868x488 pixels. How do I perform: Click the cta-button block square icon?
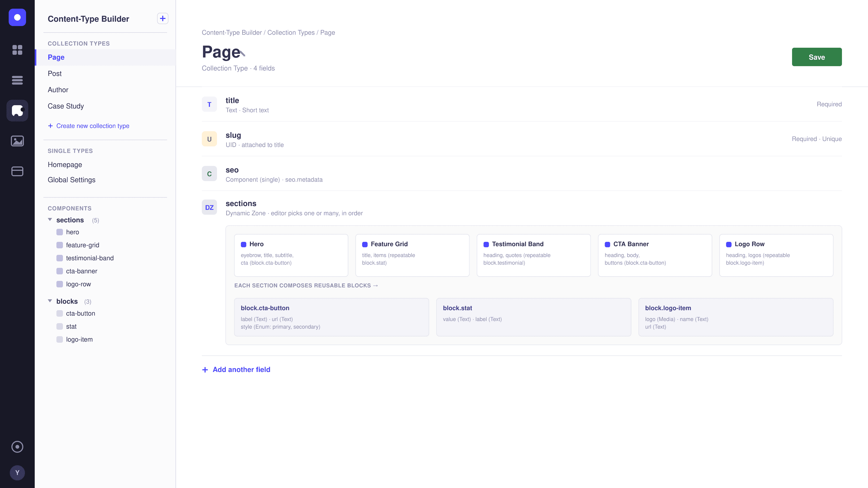pyautogui.click(x=60, y=313)
